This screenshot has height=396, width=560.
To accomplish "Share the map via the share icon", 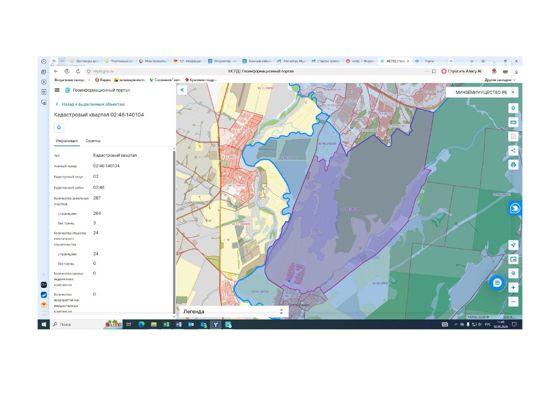I will 513,150.
